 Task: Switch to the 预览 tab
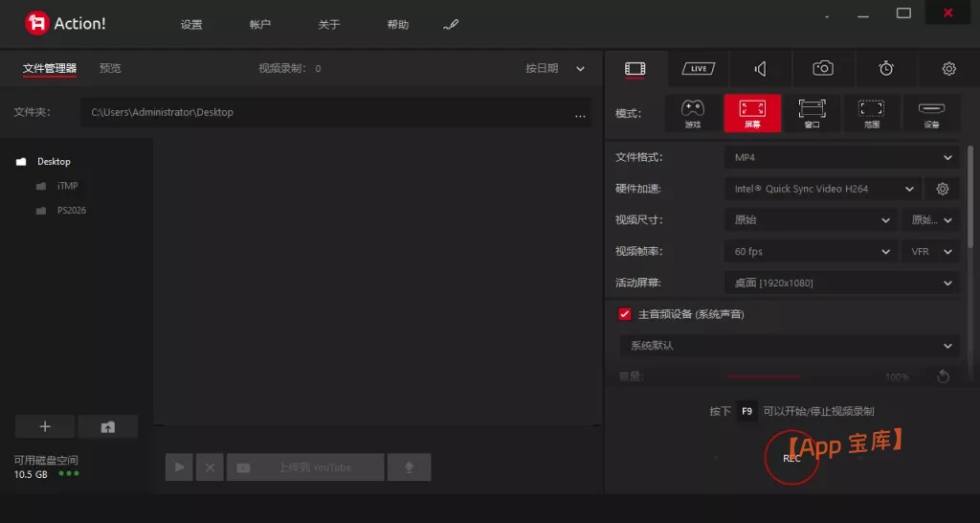click(110, 68)
